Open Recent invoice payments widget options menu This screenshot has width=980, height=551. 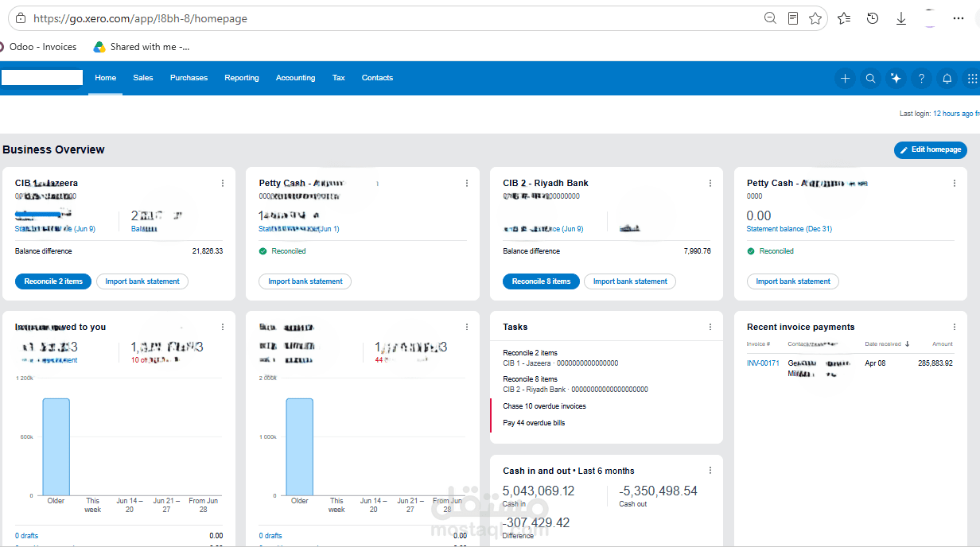tap(955, 327)
